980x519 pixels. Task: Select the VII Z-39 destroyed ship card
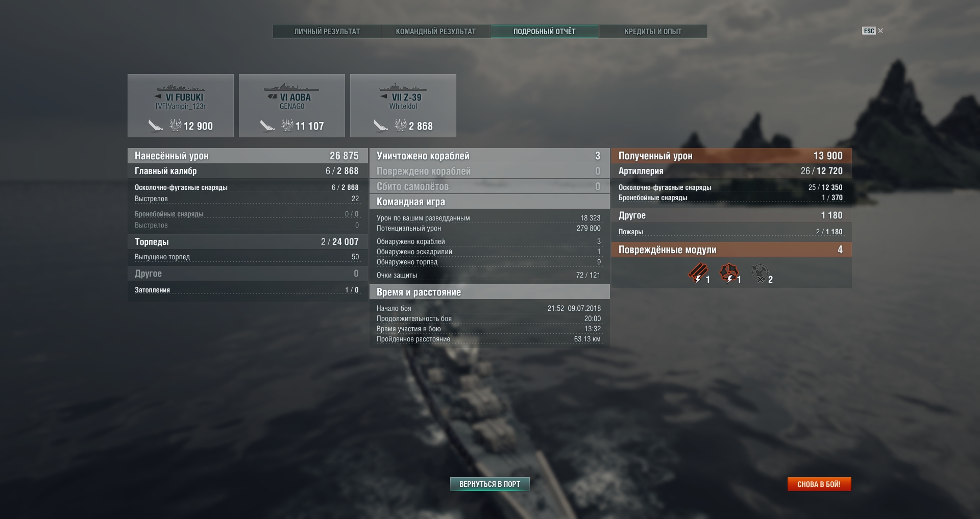[403, 106]
